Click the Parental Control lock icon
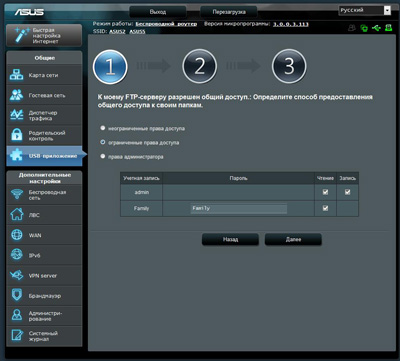This screenshot has height=361, width=400. coord(16,135)
